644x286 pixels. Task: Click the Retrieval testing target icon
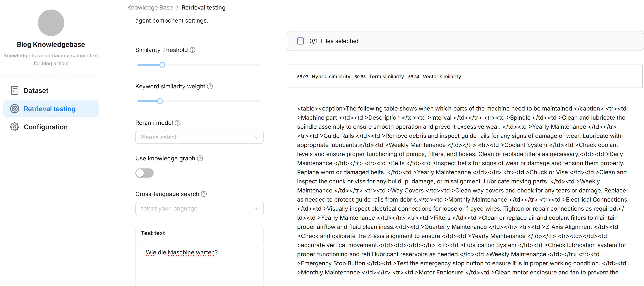[x=14, y=109]
